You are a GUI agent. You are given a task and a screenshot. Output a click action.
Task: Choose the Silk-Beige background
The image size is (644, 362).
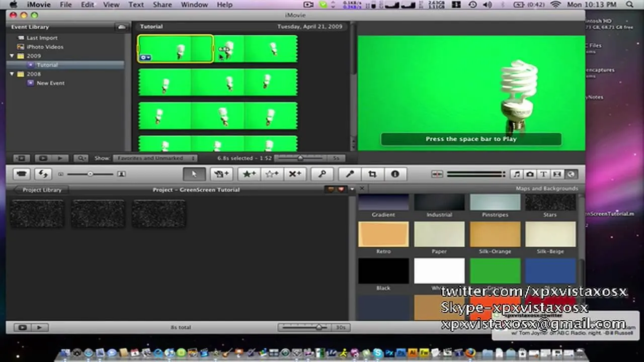[x=550, y=235]
